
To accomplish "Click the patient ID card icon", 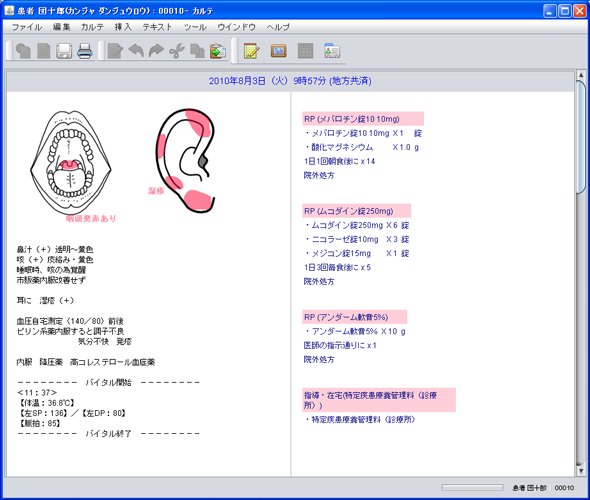I will [x=333, y=51].
